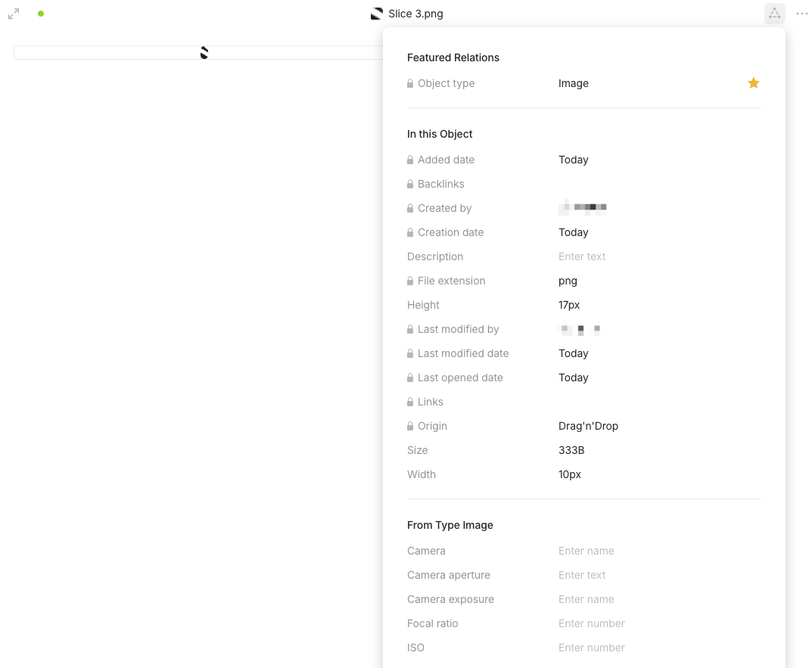This screenshot has height=668, width=812.
Task: Click the lock icon beside Origin
Action: pyautogui.click(x=410, y=426)
